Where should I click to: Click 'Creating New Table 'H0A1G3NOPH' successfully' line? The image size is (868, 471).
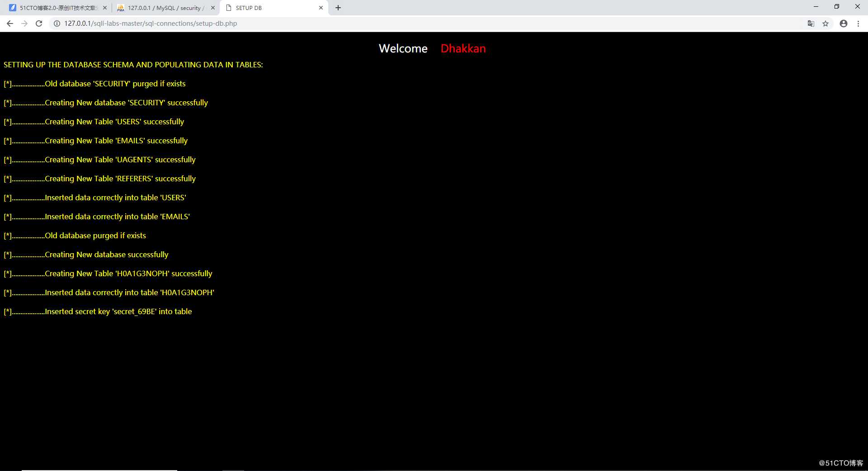point(108,273)
